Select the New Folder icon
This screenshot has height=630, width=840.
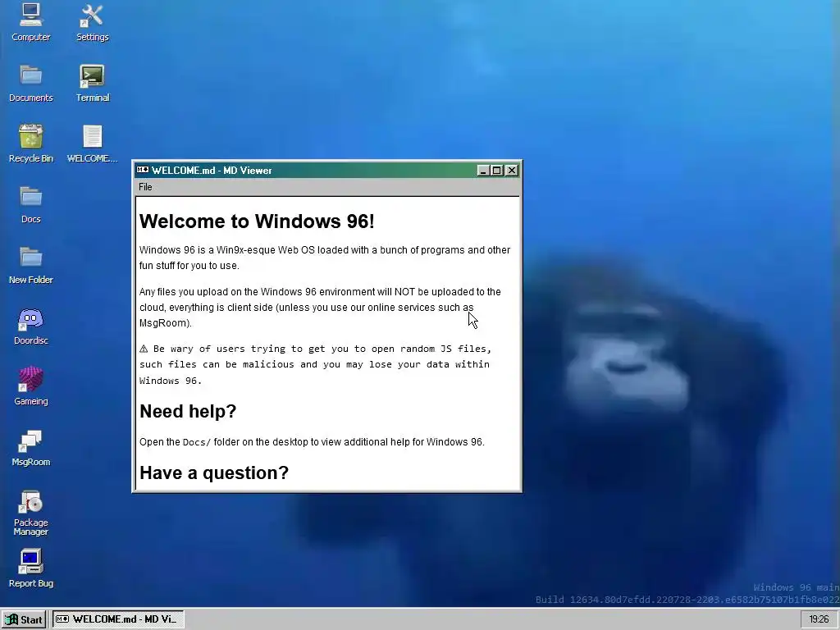click(x=30, y=264)
